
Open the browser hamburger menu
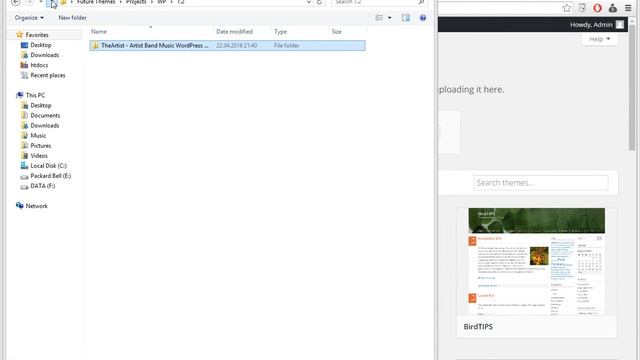point(628,8)
